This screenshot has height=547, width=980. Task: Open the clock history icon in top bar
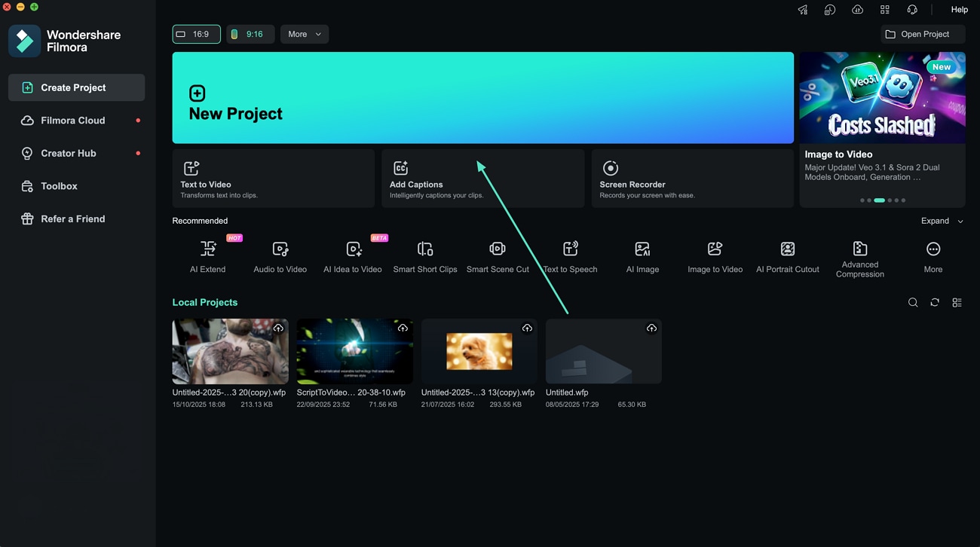tap(830, 10)
